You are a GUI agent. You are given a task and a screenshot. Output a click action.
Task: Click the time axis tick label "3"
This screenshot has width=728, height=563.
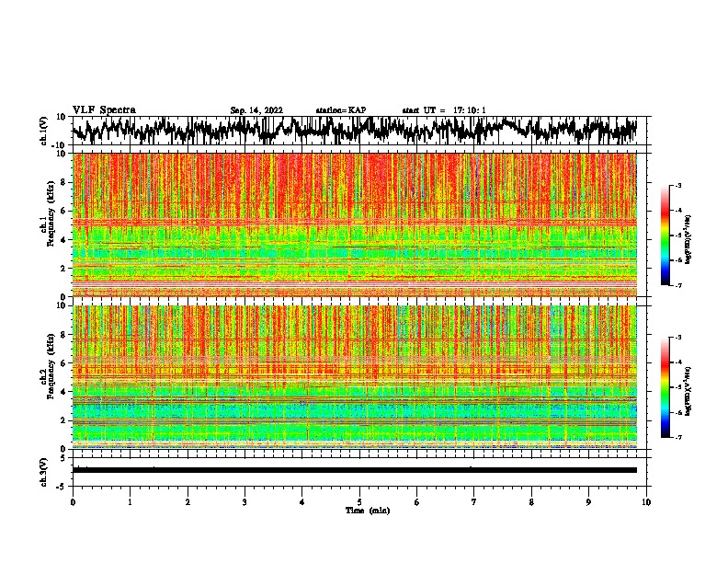point(245,502)
